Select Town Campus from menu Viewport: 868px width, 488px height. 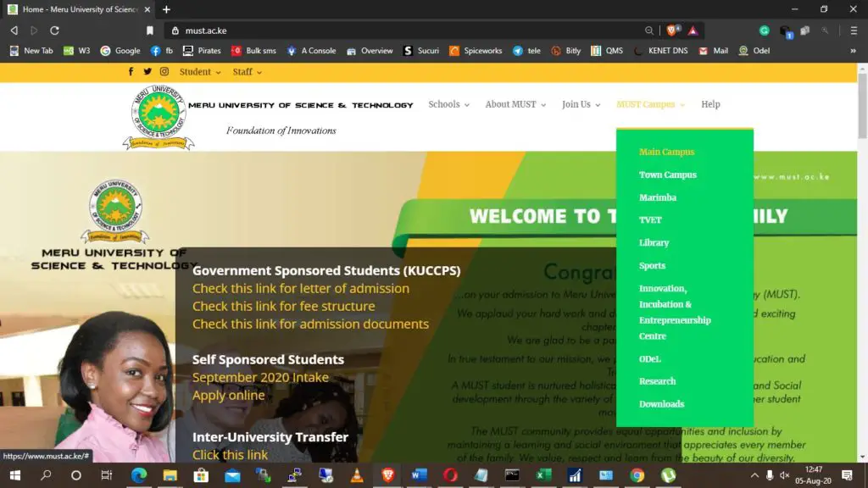[668, 175]
